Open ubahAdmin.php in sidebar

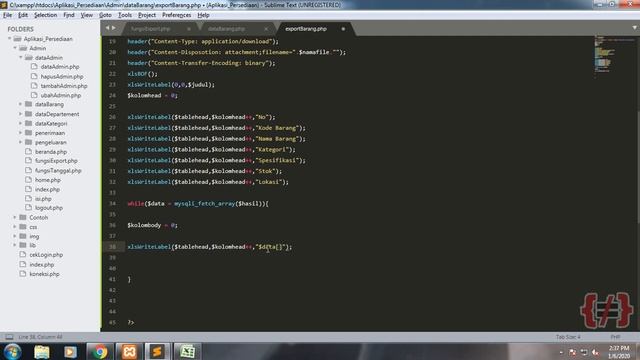[x=60, y=95]
